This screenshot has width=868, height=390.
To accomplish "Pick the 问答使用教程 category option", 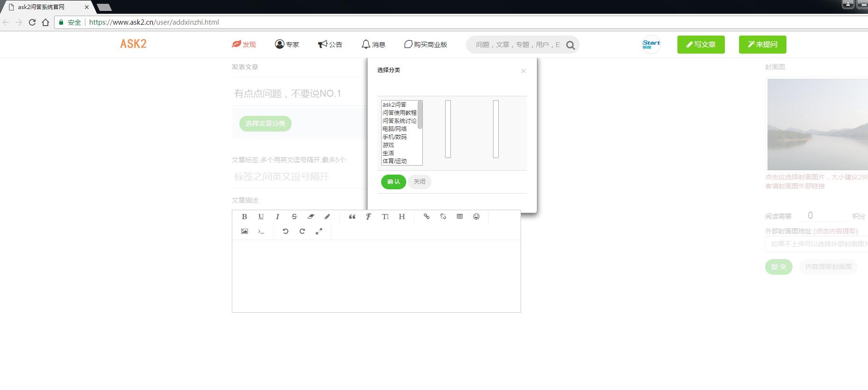I will click(x=399, y=113).
